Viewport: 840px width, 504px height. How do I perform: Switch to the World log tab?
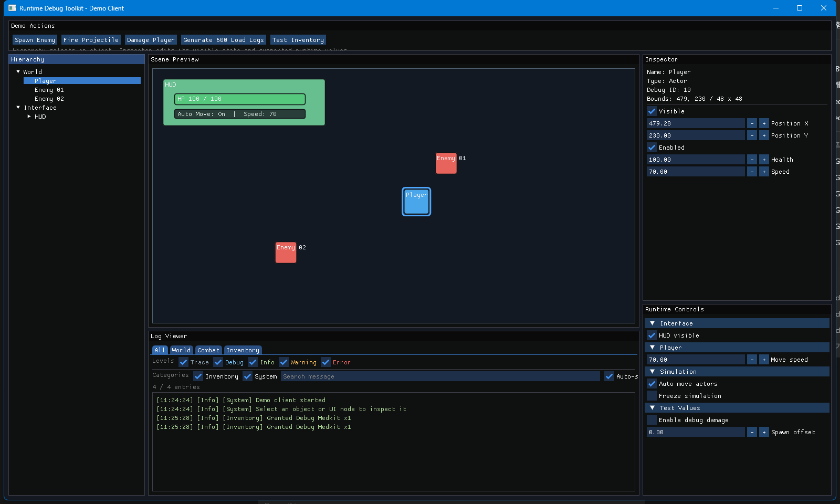tap(181, 350)
